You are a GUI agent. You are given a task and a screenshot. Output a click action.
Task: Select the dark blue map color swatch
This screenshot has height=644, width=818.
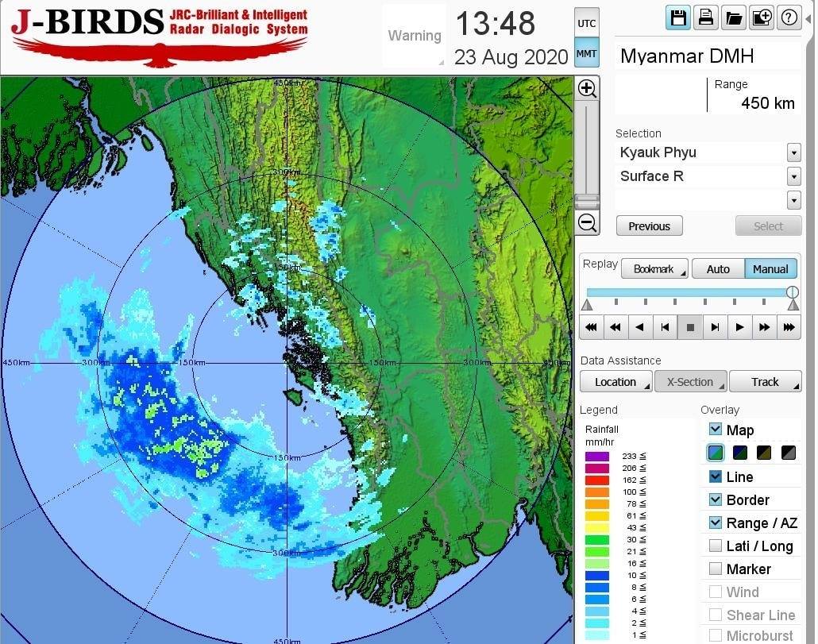tap(740, 453)
